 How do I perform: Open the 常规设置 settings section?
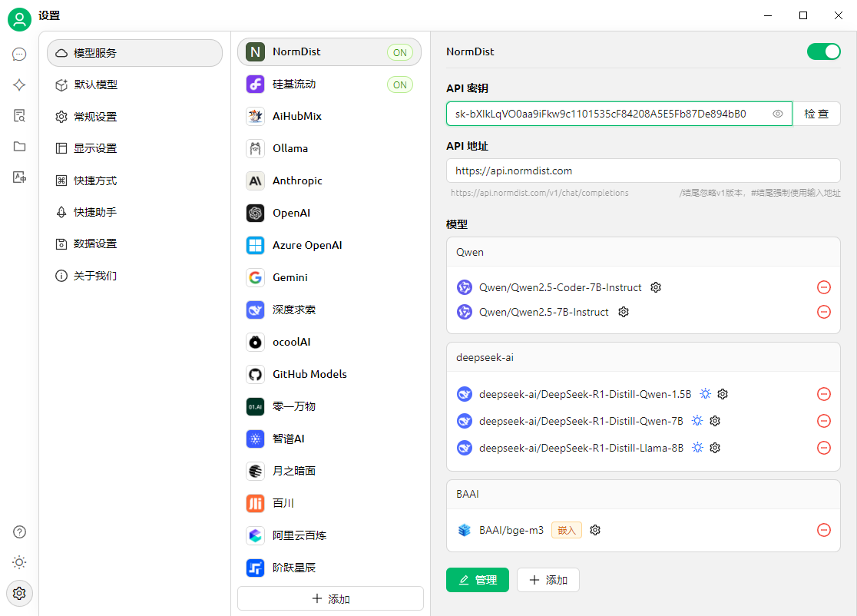[134, 117]
